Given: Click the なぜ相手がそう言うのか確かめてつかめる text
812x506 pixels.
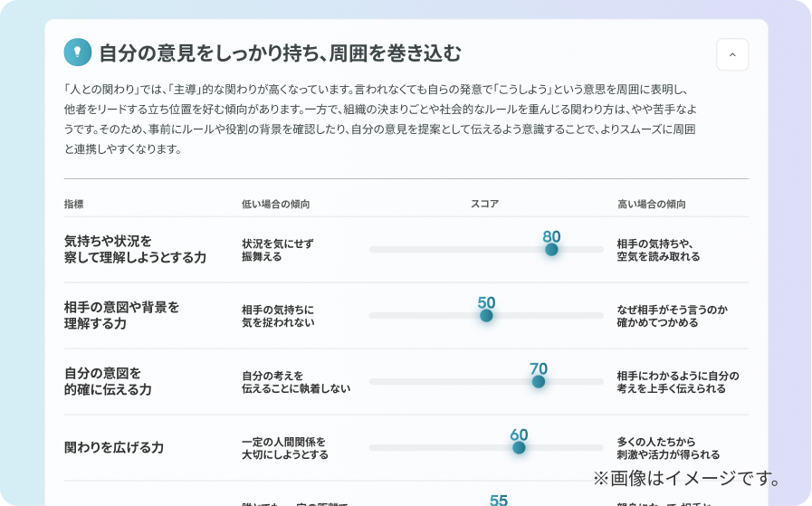Looking at the screenshot, I should tap(672, 316).
